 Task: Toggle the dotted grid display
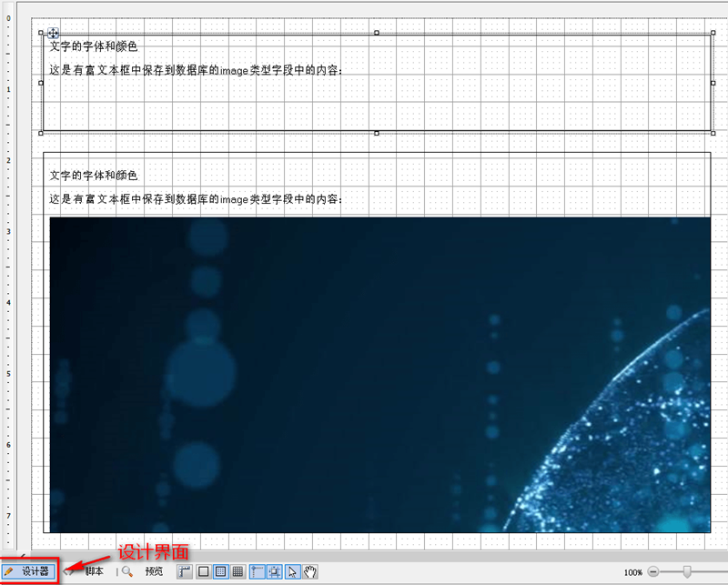click(x=220, y=571)
